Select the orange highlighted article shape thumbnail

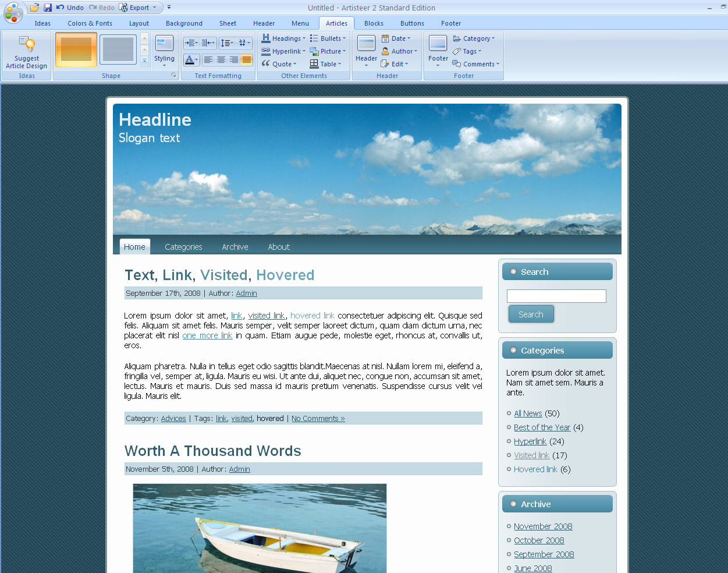point(76,49)
